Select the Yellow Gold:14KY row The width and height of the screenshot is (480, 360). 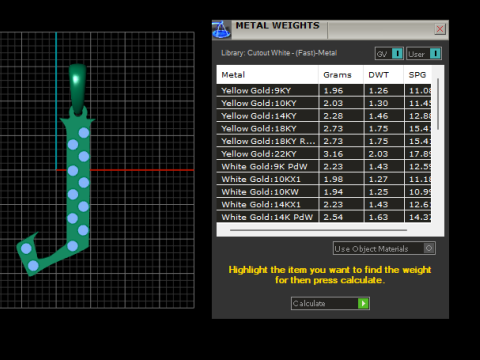coord(324,116)
